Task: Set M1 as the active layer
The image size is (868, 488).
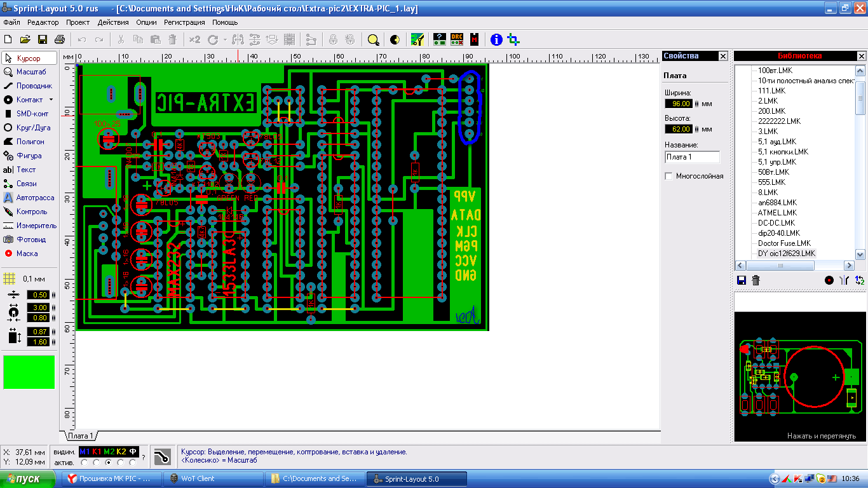Action: [x=84, y=462]
